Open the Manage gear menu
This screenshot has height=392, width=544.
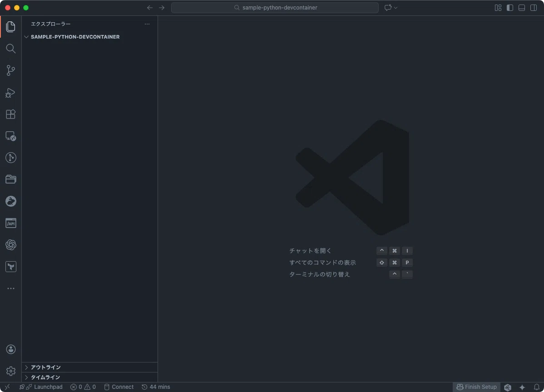11,371
